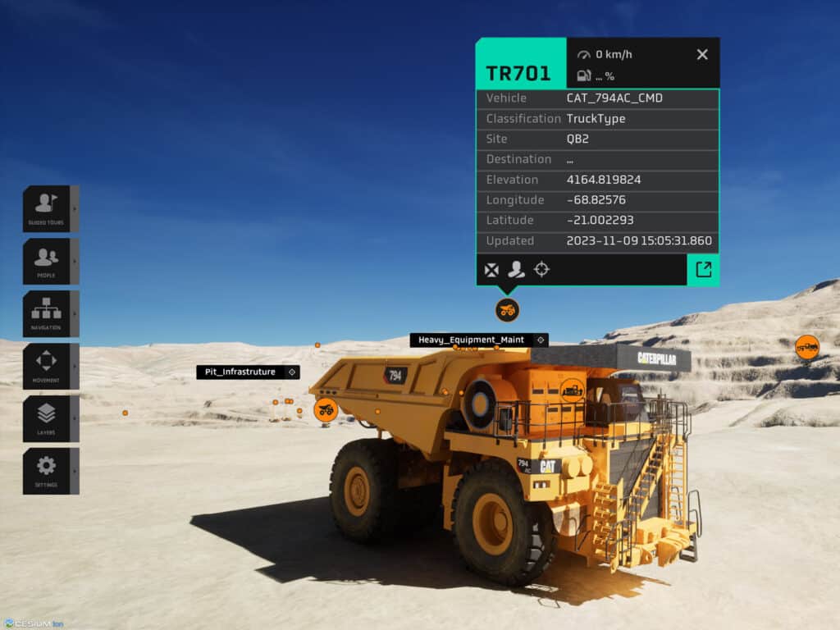Expand the Guided Tours side arrow
Image resolution: width=840 pixels, height=630 pixels.
[x=75, y=208]
